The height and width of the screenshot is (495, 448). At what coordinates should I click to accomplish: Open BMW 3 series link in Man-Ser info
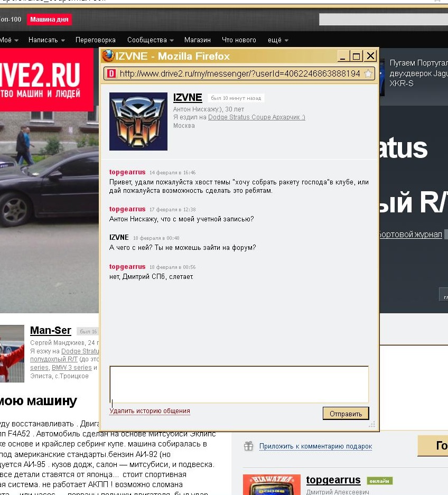click(72, 368)
